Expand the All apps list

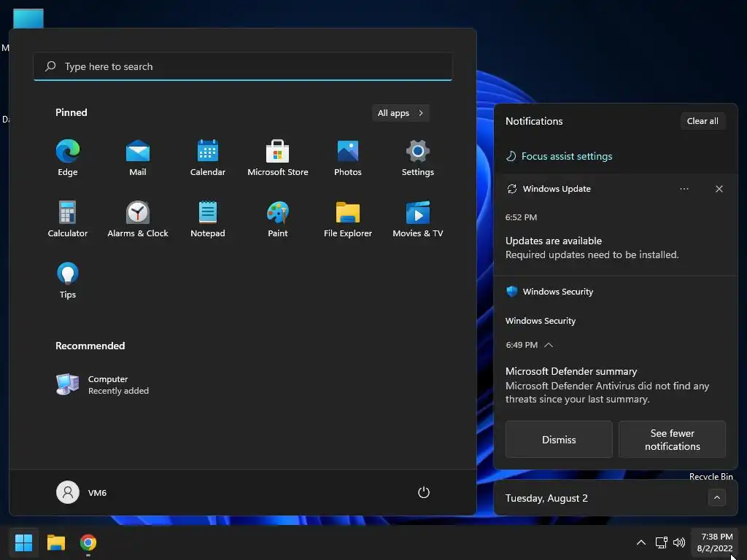[x=400, y=113]
